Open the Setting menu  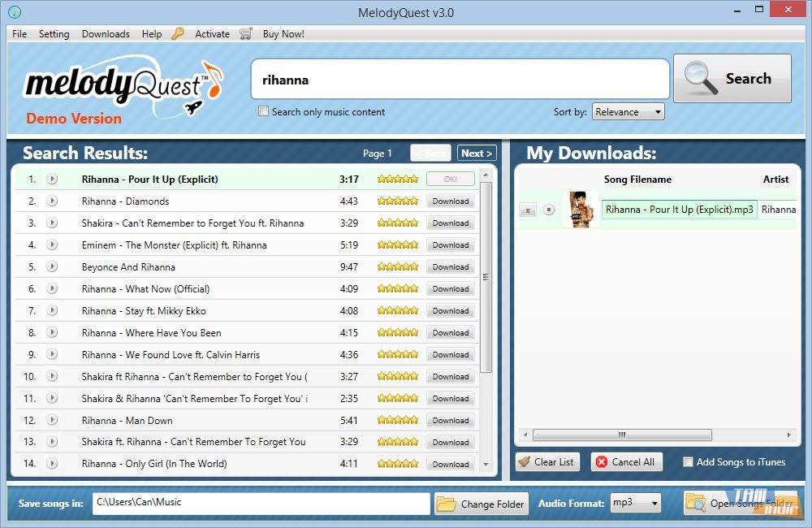tap(54, 34)
